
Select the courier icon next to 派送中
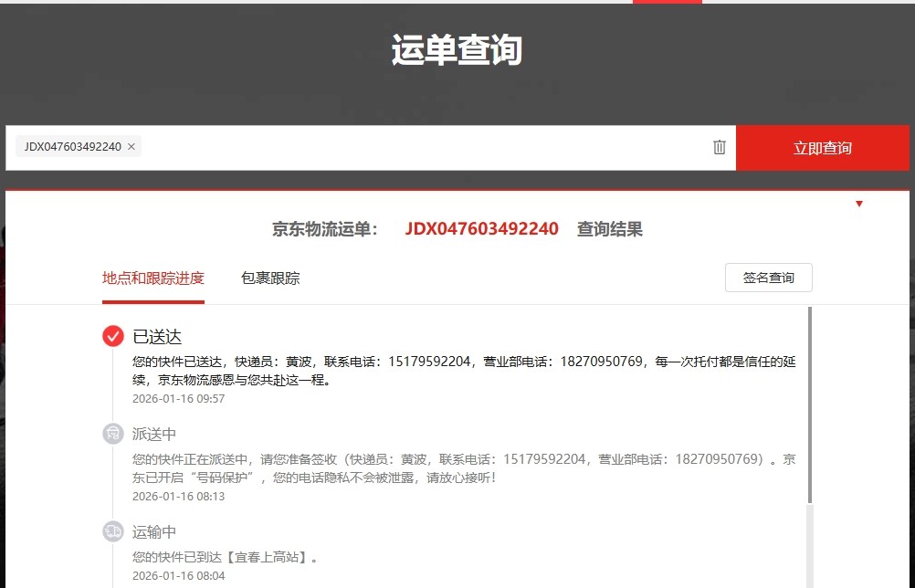113,434
